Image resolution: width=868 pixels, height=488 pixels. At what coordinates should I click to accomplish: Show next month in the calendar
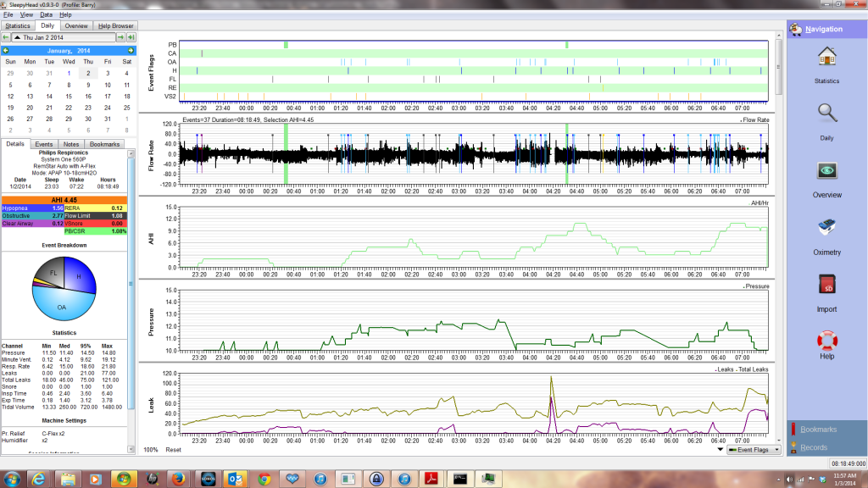pos(131,50)
